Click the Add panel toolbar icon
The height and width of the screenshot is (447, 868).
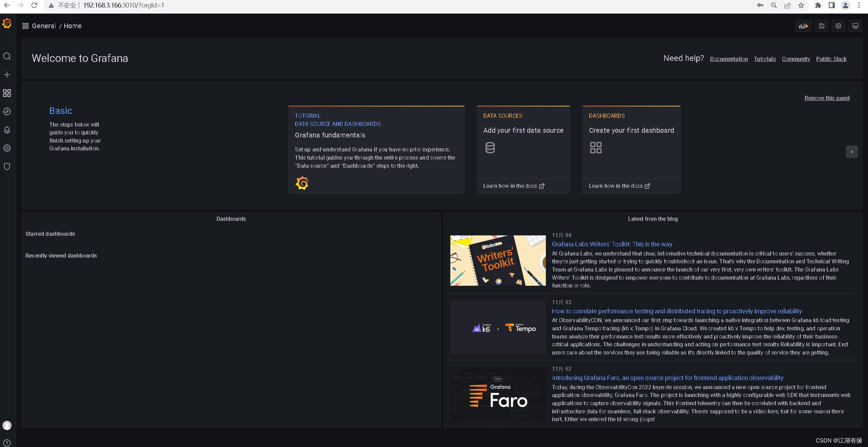click(x=803, y=26)
